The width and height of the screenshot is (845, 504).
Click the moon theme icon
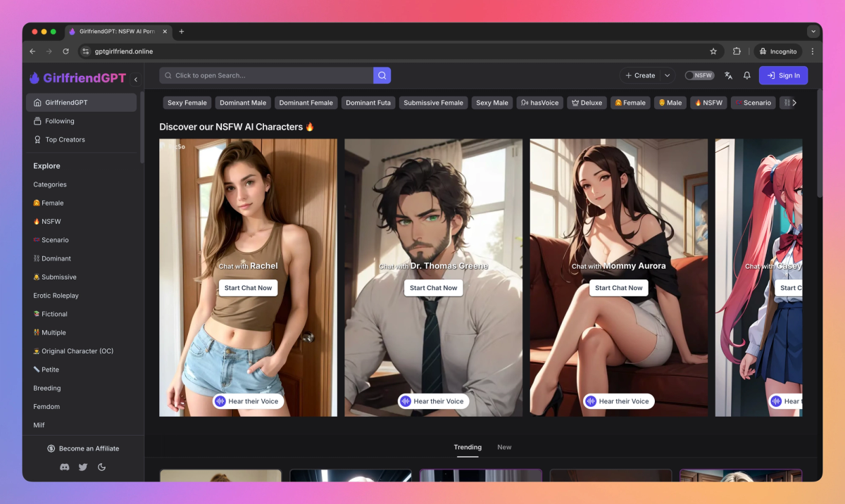coord(101,467)
